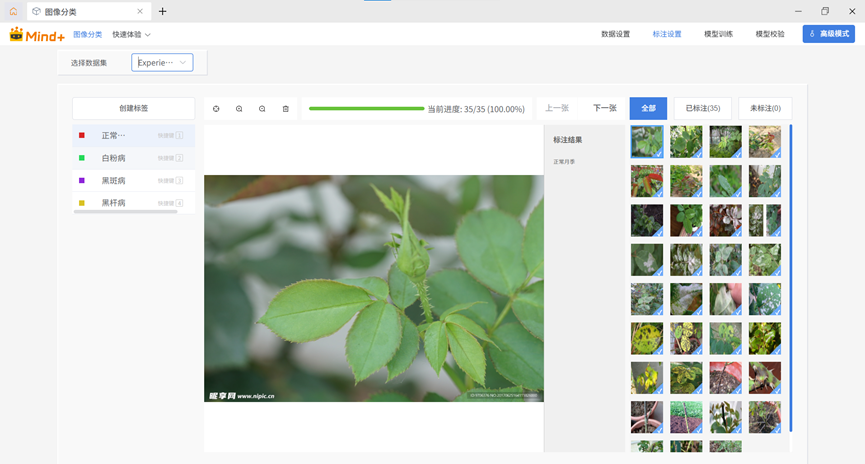Viewport: 865px width, 464px height.
Task: Go to next image with 下一张
Action: pyautogui.click(x=604, y=108)
